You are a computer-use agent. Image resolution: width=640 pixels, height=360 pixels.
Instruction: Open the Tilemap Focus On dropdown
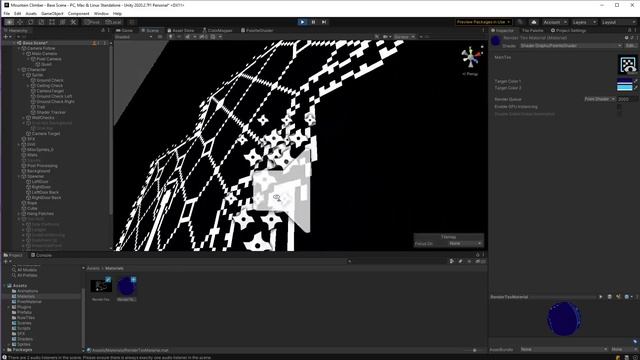click(x=464, y=244)
